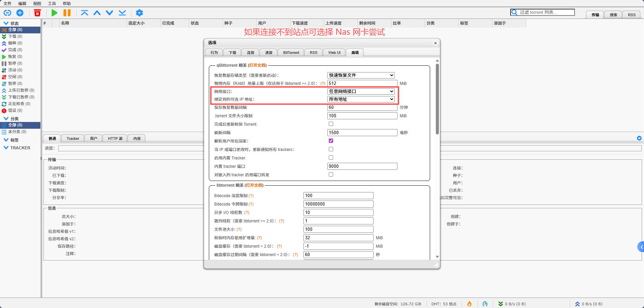Click the flame icon in status bar

tap(469, 304)
